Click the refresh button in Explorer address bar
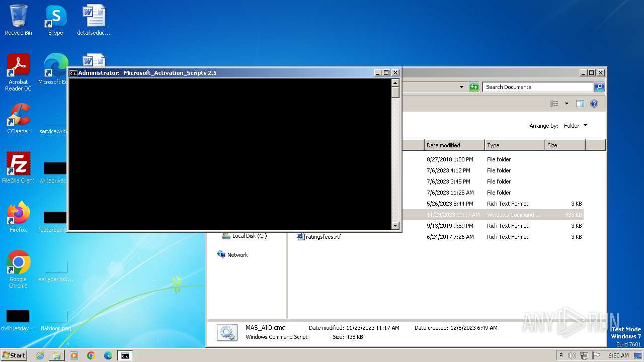This screenshot has height=362, width=644. click(x=474, y=87)
